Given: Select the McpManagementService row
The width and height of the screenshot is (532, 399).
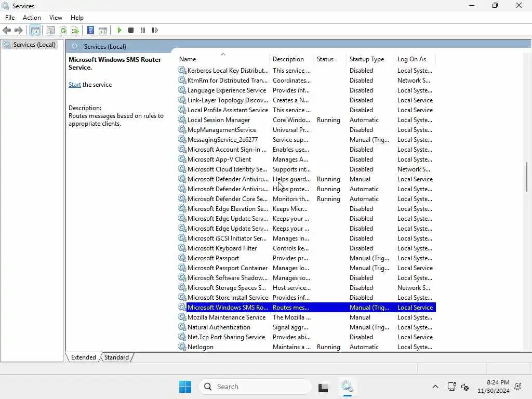Looking at the screenshot, I should click(307, 129).
